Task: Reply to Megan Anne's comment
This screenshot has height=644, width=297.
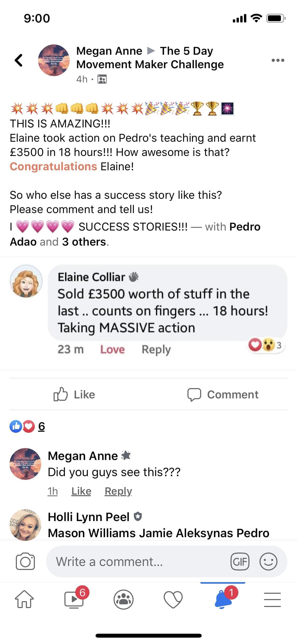Action: pyautogui.click(x=118, y=491)
